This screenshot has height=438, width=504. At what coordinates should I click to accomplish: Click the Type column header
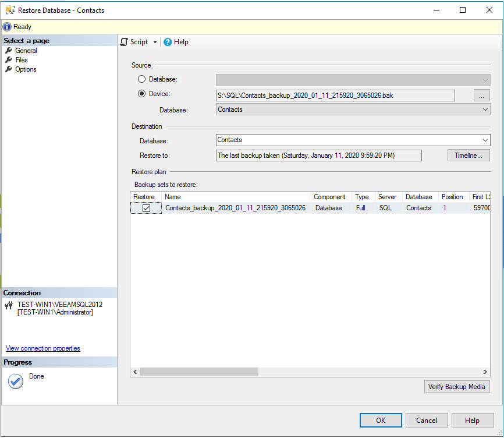[364, 197]
